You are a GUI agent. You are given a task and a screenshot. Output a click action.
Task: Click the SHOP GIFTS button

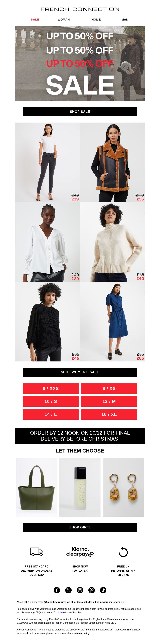(x=80, y=527)
